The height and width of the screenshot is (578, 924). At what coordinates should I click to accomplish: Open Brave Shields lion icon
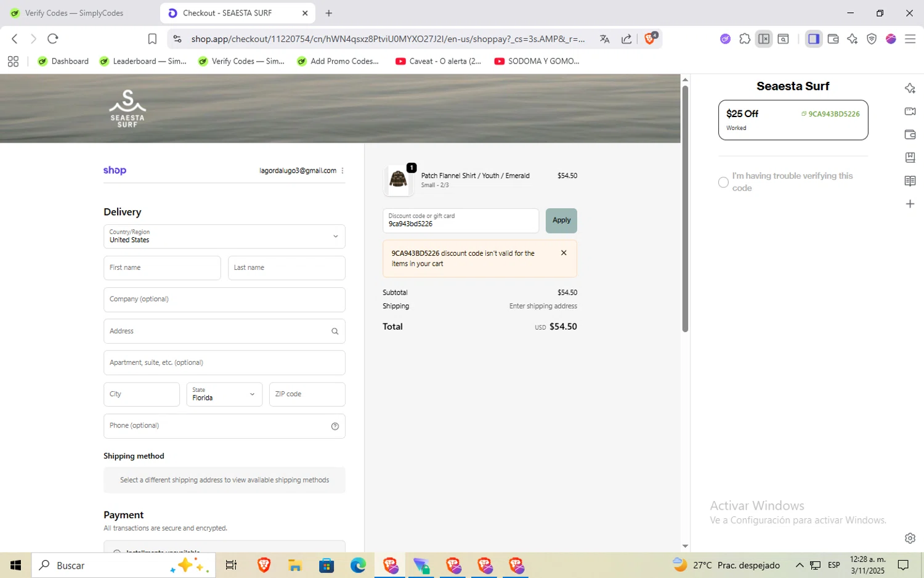pyautogui.click(x=650, y=38)
